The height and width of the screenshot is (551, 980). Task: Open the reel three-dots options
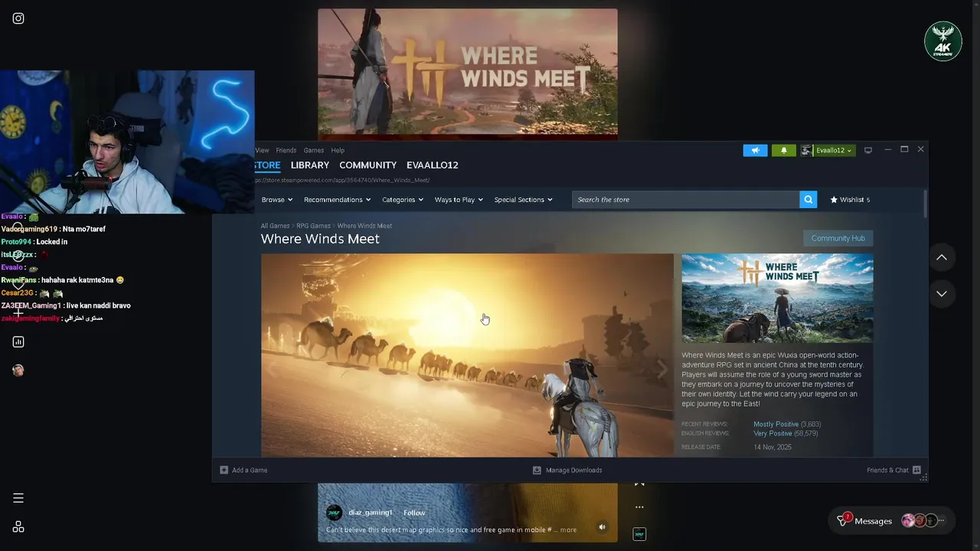[x=639, y=507]
